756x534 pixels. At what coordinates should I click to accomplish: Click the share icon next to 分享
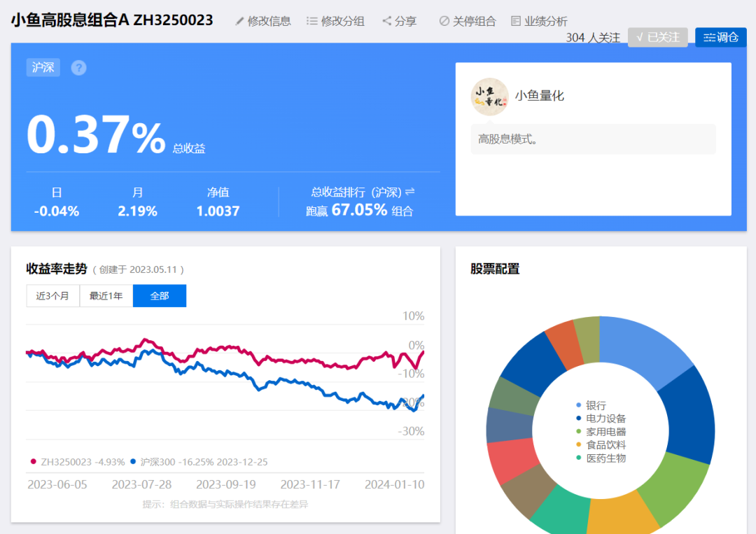point(386,21)
